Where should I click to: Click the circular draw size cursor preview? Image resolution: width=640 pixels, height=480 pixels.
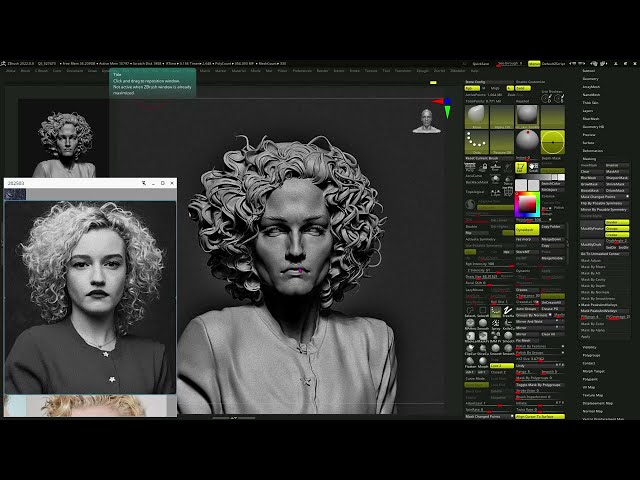click(x=553, y=142)
